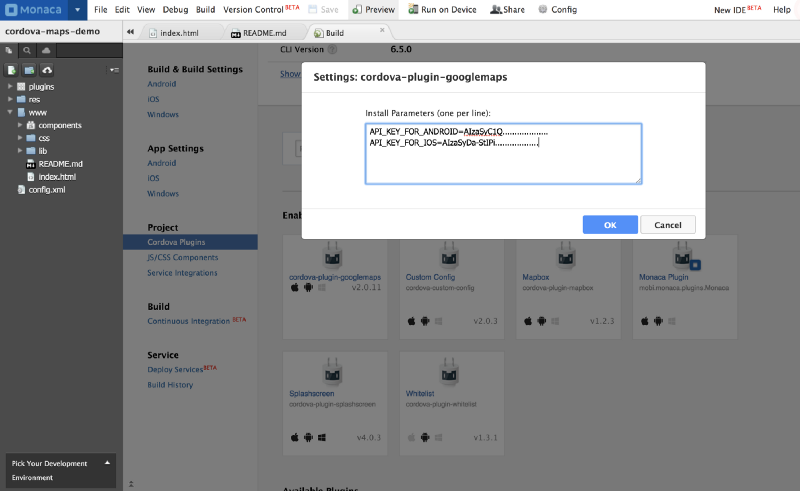Open the Config toolbar item
The width and height of the screenshot is (800, 491).
pyautogui.click(x=558, y=10)
